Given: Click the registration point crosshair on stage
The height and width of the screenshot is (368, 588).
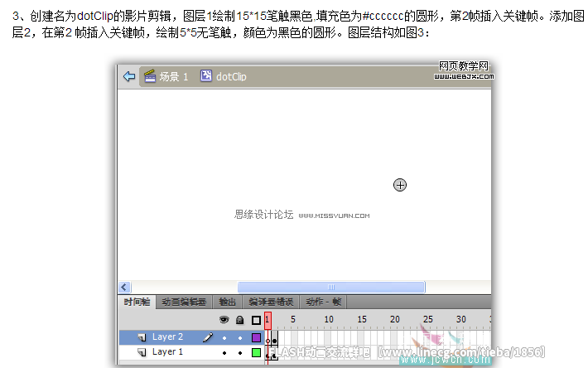Looking at the screenshot, I should 400,185.
